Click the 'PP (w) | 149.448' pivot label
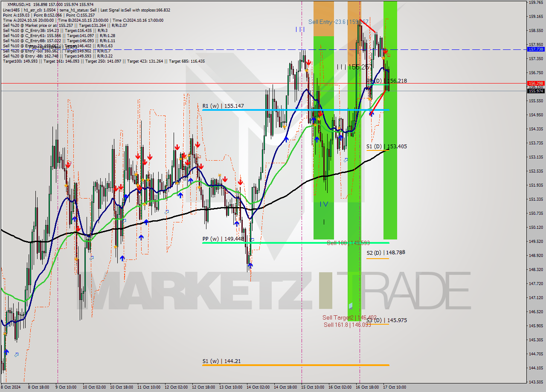546x392 pixels. click(223, 239)
